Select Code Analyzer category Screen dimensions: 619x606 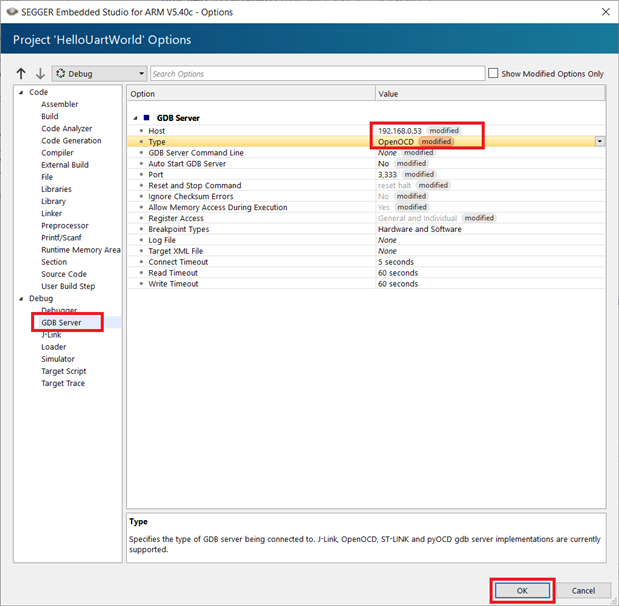tap(67, 129)
